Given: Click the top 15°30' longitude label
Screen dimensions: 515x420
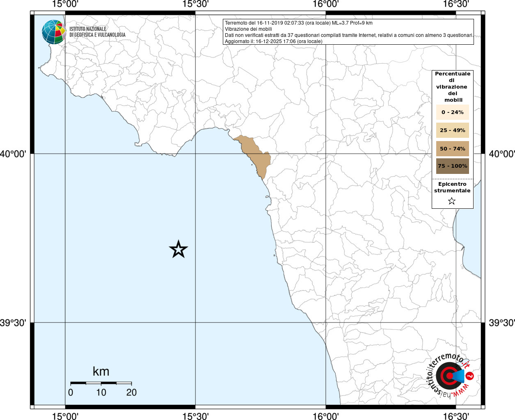Looking at the screenshot, I should click(195, 4).
